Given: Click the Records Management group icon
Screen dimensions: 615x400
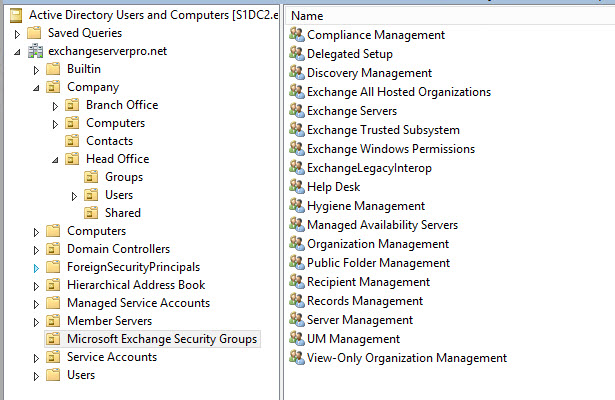Looking at the screenshot, I should [x=297, y=301].
